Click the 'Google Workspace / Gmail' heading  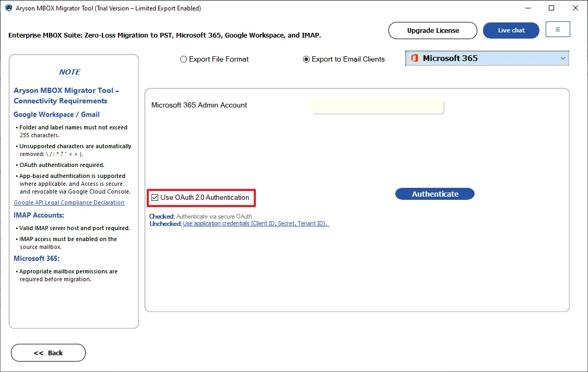pos(56,115)
